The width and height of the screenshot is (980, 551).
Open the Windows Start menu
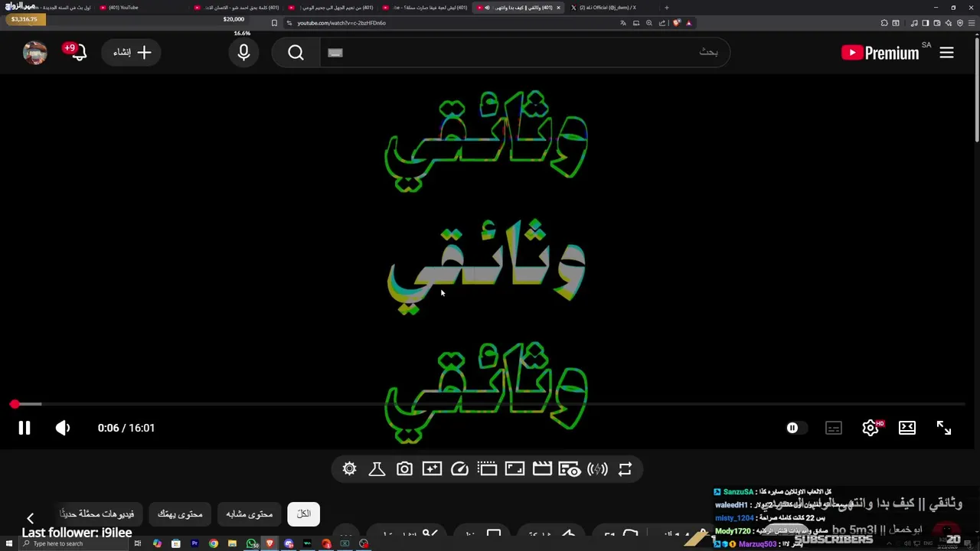[x=9, y=543]
